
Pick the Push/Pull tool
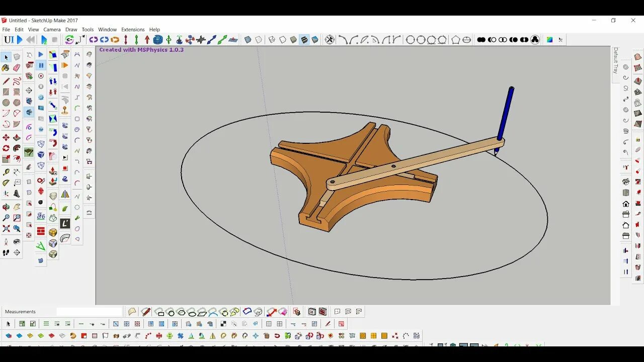17,137
